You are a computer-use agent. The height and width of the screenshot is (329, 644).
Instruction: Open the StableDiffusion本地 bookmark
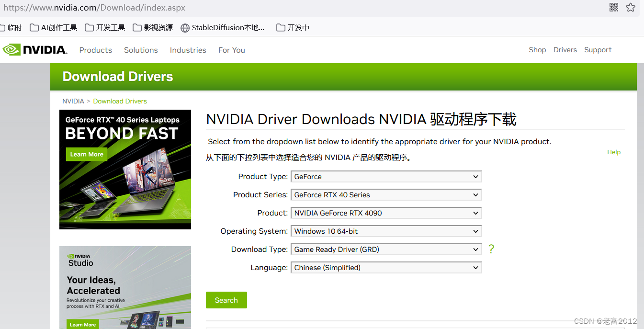pyautogui.click(x=223, y=27)
